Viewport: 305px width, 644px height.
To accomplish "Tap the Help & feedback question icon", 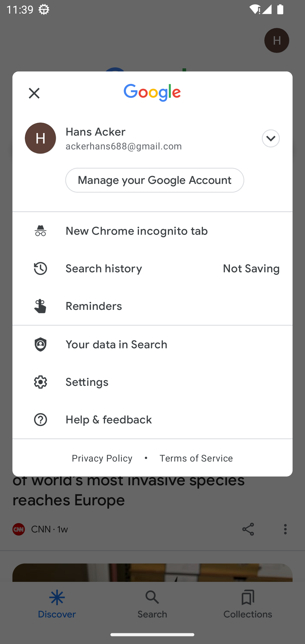I will coord(40,419).
